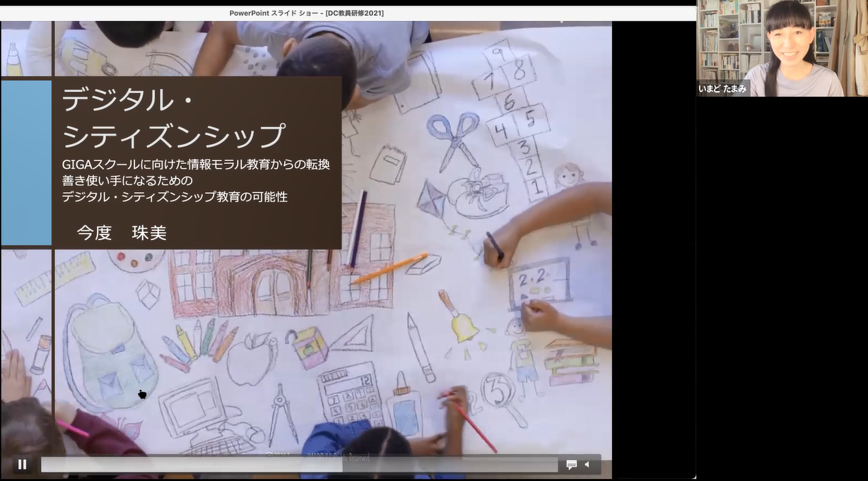Image resolution: width=868 pixels, height=481 pixels.
Task: Click the blue accent rectangle on slide
Action: [26, 162]
